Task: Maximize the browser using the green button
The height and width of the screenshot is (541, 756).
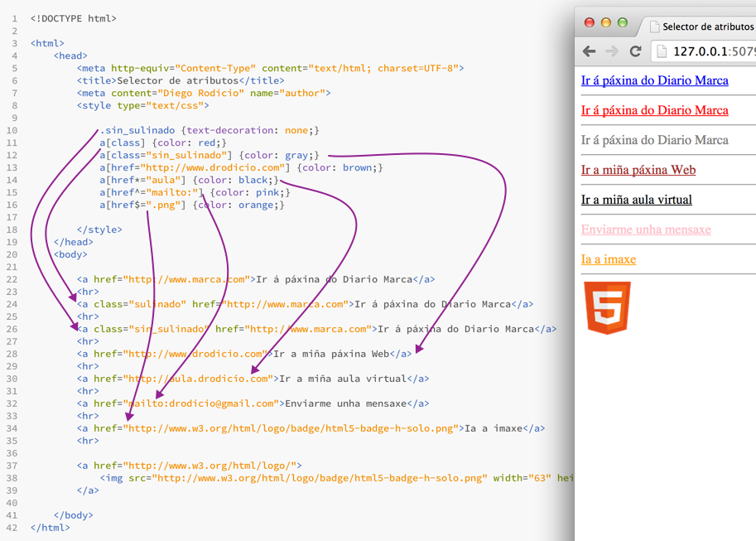Action: [623, 22]
